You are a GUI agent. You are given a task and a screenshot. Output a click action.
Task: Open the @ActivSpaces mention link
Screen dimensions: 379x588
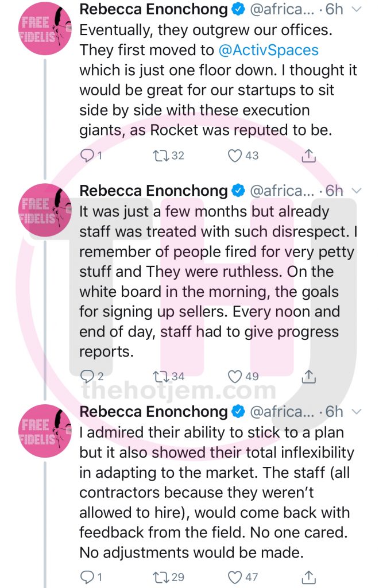pos(268,50)
